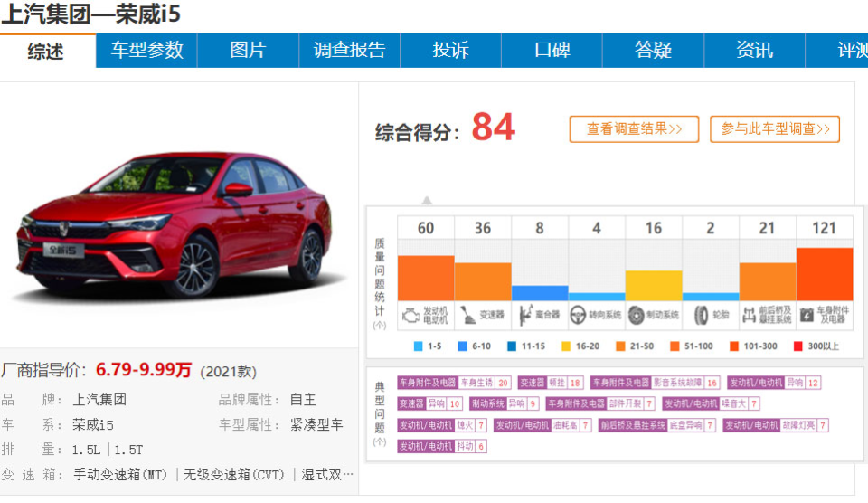Click the 车身附件及电器 bar showing 121
This screenshot has height=503, width=868.
(x=825, y=274)
